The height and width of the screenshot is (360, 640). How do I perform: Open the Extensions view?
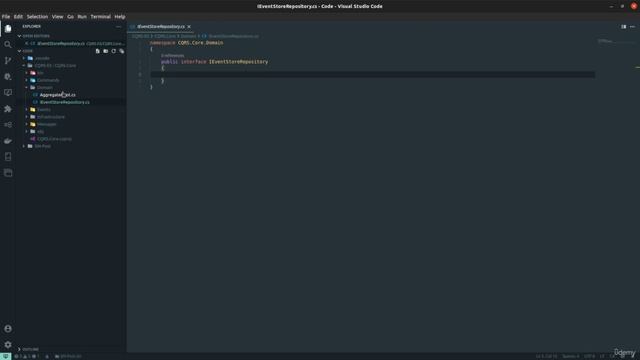pos(8,109)
